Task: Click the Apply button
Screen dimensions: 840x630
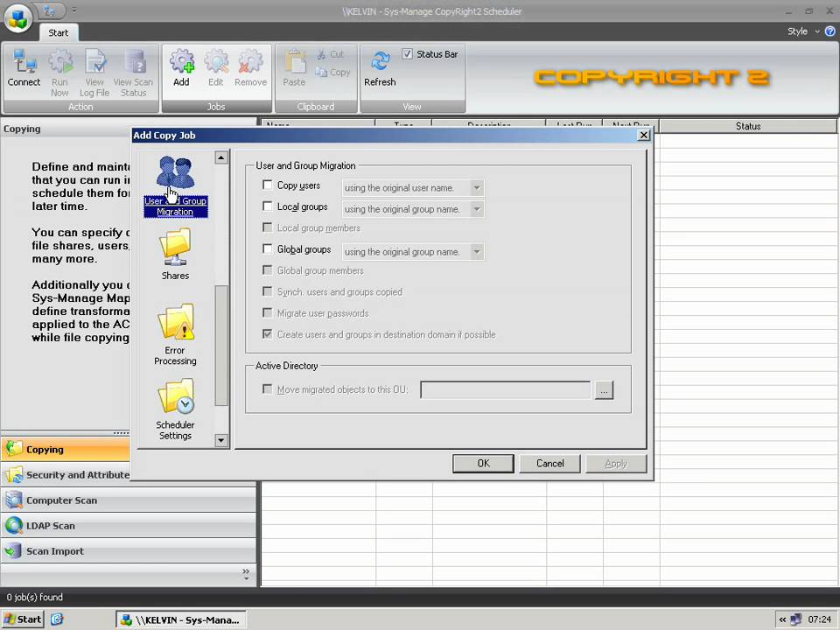Action: click(x=616, y=464)
